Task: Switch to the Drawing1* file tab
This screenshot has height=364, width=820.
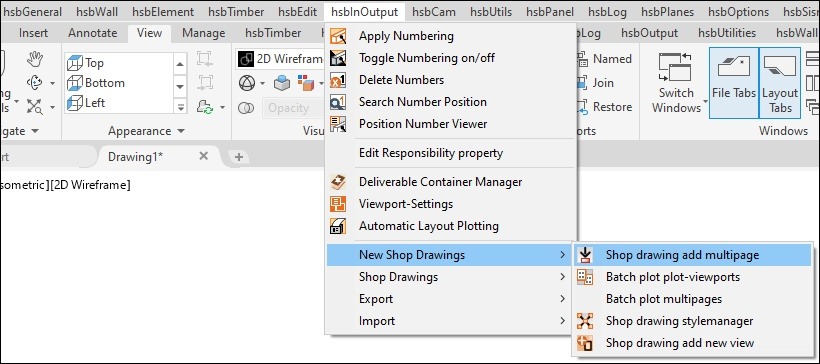Action: click(x=135, y=156)
